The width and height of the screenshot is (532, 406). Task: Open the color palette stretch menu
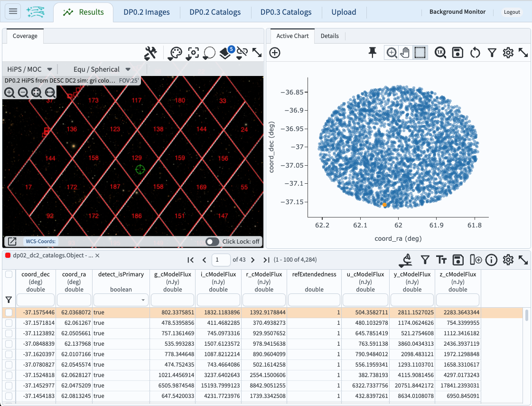(175, 53)
